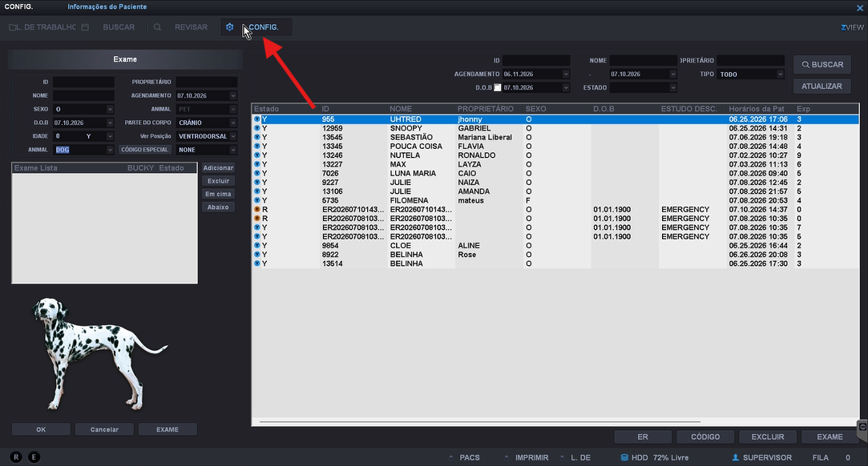This screenshot has height=466, width=868.
Task: Click the PACS status indicator dot
Action: 450,457
